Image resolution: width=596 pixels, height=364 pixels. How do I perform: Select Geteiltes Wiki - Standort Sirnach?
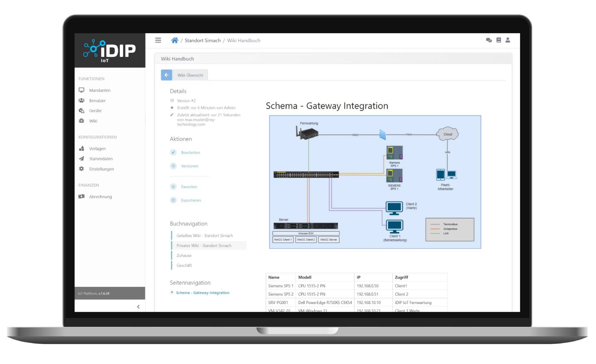[x=205, y=236]
